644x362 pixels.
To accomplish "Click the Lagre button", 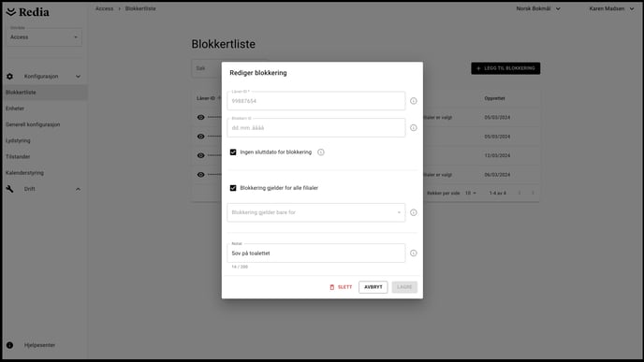I will point(404,287).
